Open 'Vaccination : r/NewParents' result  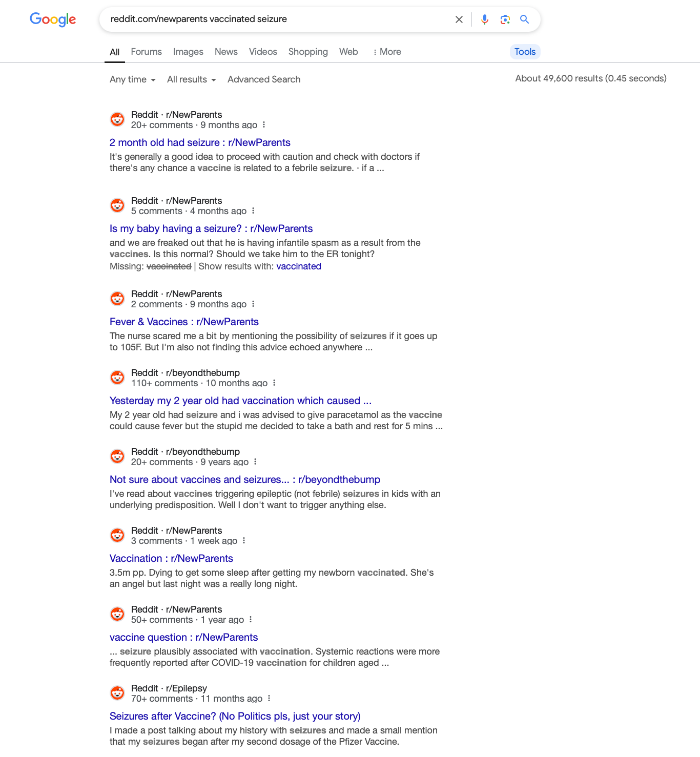(171, 558)
